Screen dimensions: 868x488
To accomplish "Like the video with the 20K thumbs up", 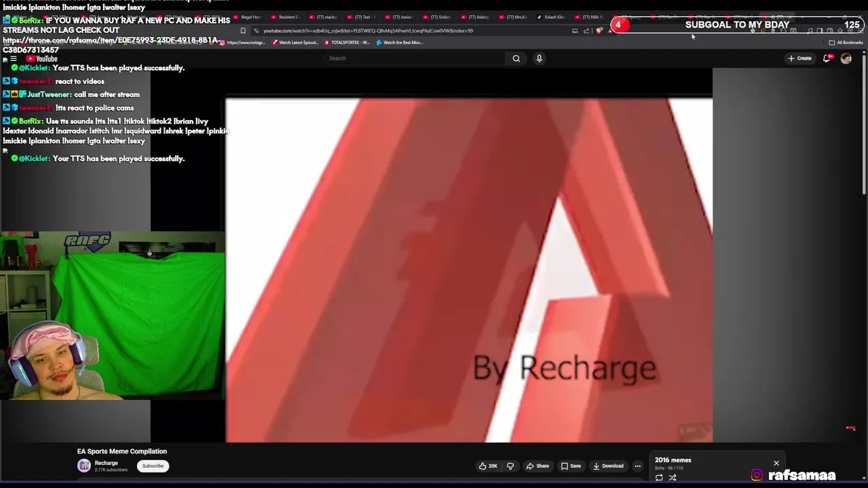I will (x=488, y=466).
